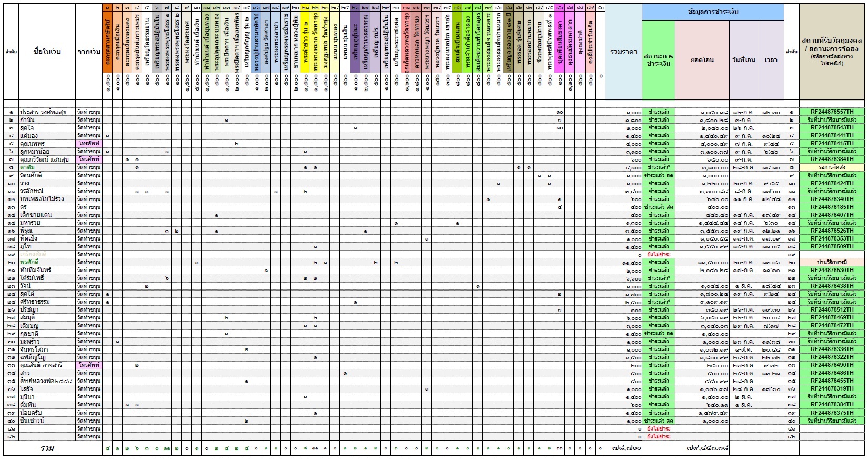Select the name cell 'พิรุณ'
Viewport: 868px width, 460px height.
[47, 231]
